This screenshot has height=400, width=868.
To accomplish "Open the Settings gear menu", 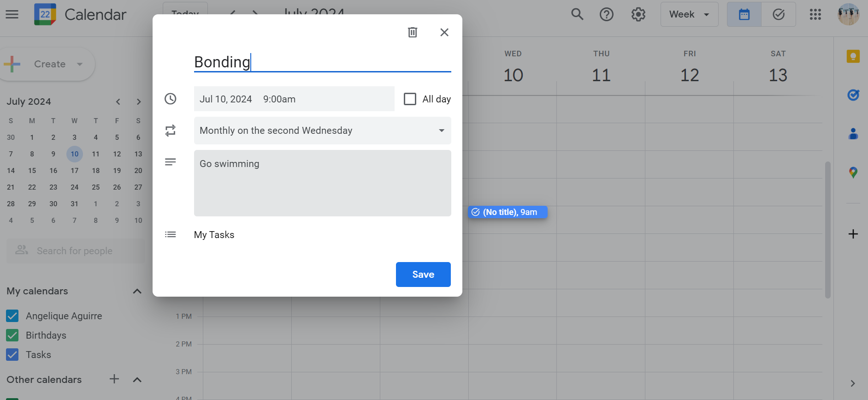I will point(638,14).
